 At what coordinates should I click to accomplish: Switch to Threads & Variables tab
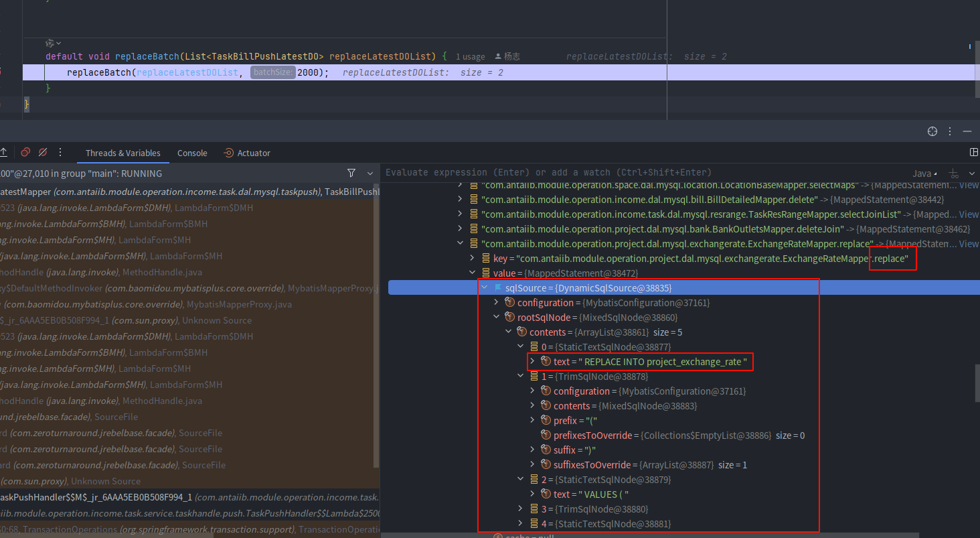click(x=123, y=153)
